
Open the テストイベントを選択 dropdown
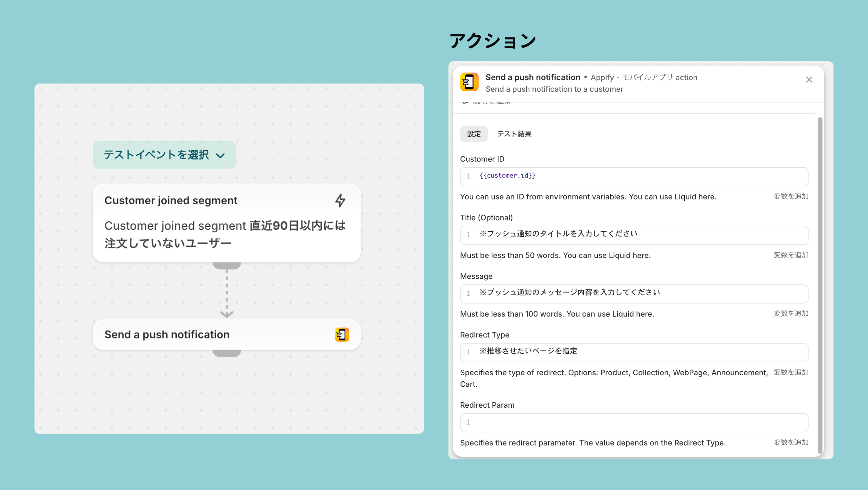pyautogui.click(x=156, y=155)
